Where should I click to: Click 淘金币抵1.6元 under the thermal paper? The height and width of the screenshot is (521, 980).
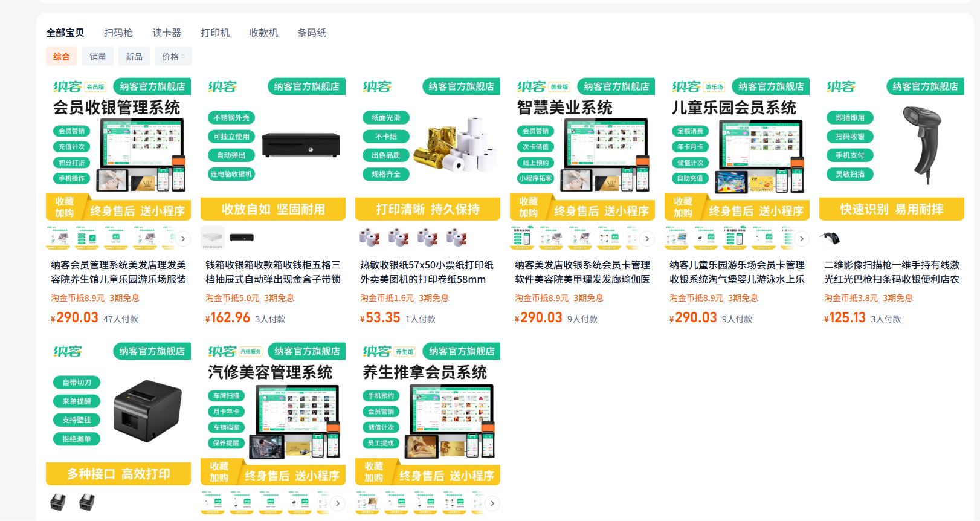tap(387, 298)
